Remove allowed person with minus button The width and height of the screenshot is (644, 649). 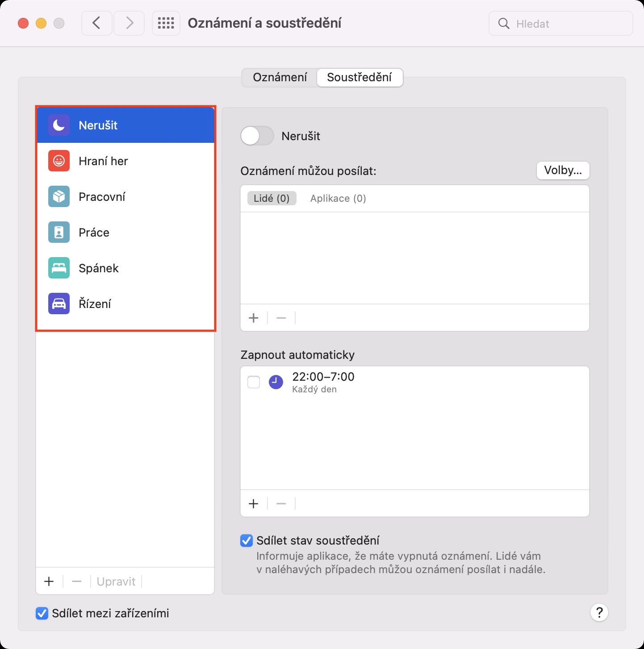[281, 318]
